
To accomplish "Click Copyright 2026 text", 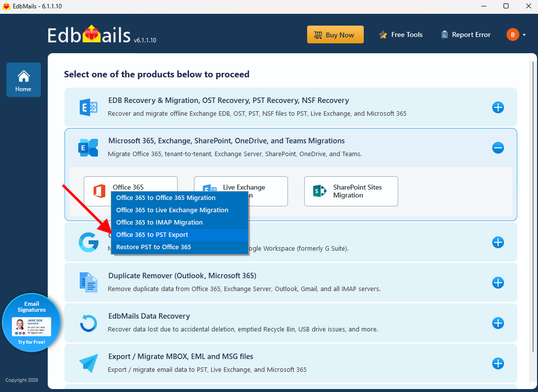I will [22, 380].
